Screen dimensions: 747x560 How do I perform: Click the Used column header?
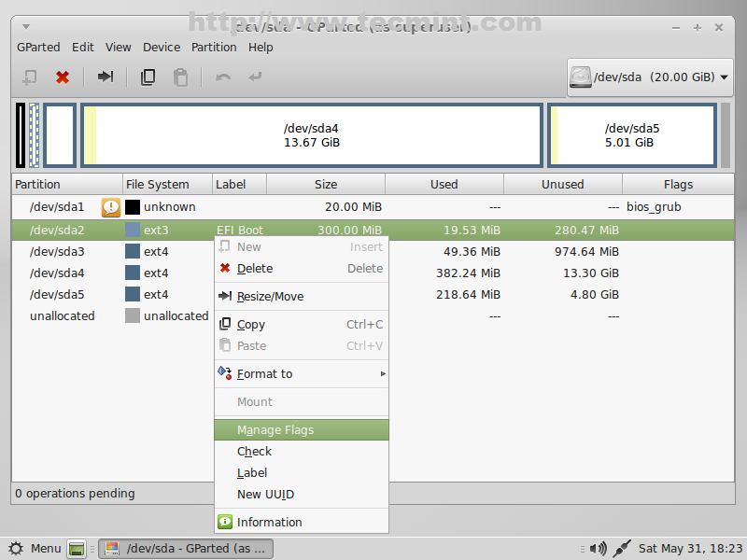(x=444, y=184)
